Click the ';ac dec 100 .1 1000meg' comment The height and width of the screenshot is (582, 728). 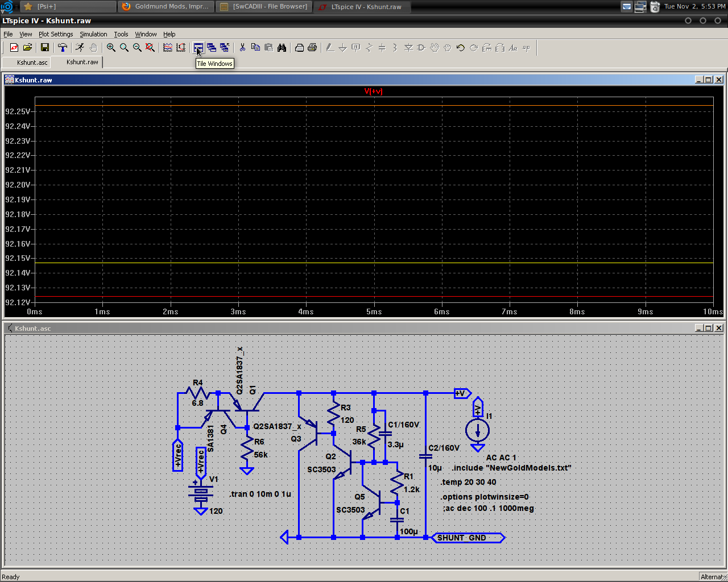[x=488, y=509]
